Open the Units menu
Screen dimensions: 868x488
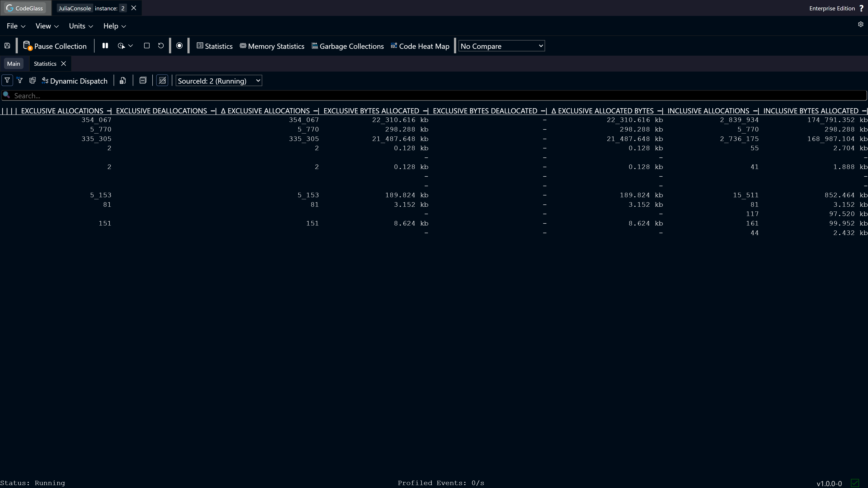(81, 26)
